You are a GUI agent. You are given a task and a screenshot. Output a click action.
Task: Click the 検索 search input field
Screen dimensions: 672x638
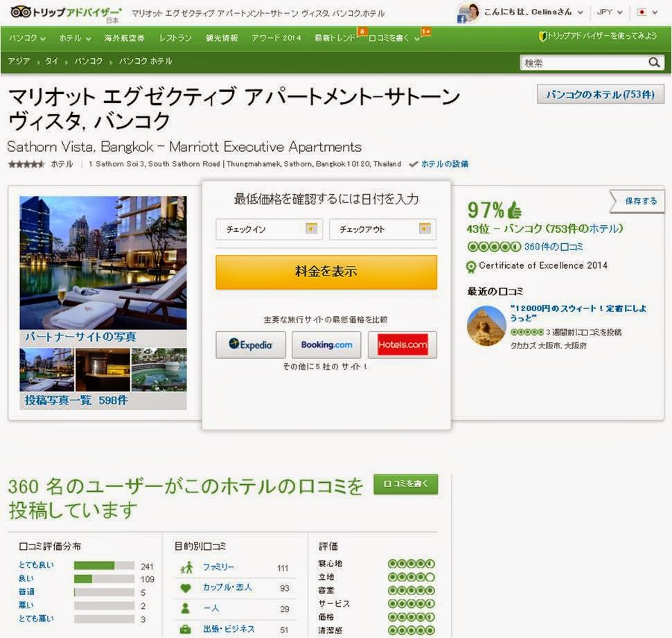tap(583, 63)
